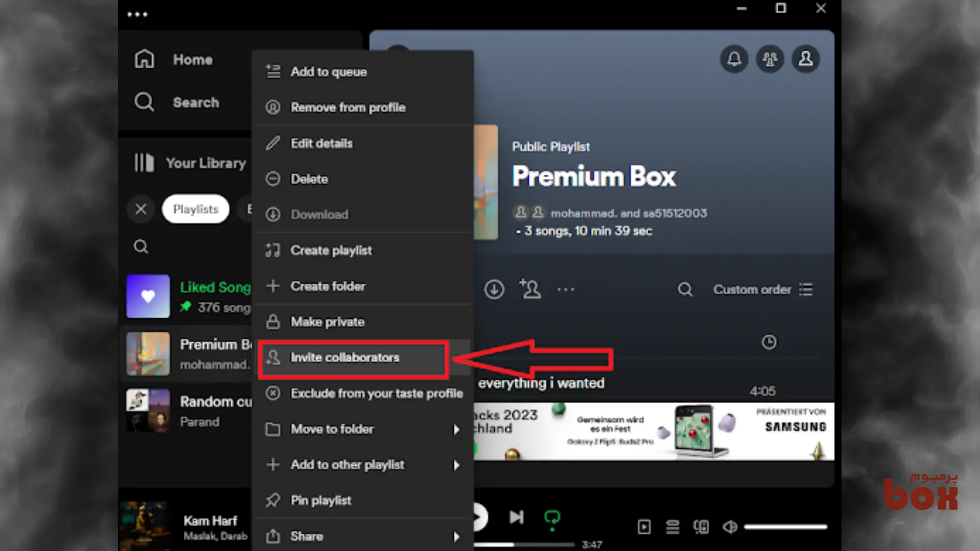980x551 pixels.
Task: Select the track everything i wanted
Action: (541, 383)
